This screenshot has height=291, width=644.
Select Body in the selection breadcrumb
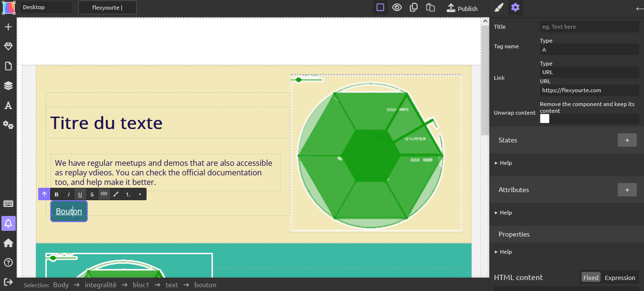pos(61,285)
